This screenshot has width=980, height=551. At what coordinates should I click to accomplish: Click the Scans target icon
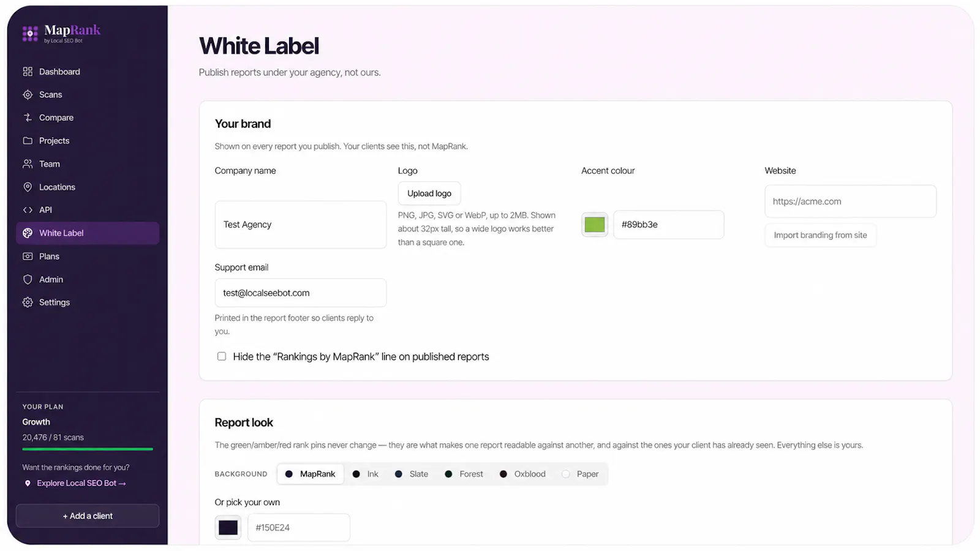28,95
